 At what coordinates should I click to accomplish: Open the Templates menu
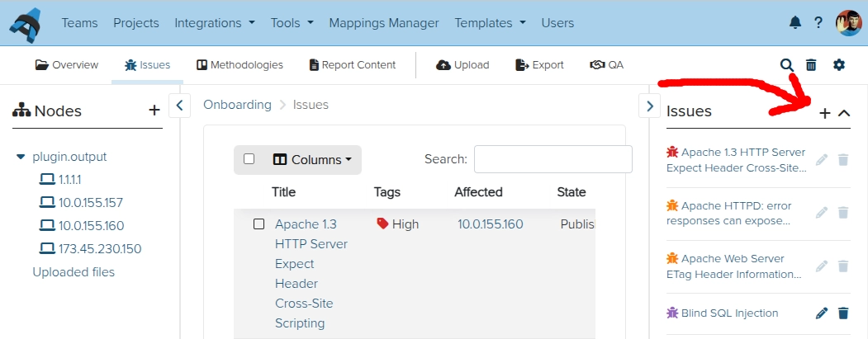(x=490, y=23)
